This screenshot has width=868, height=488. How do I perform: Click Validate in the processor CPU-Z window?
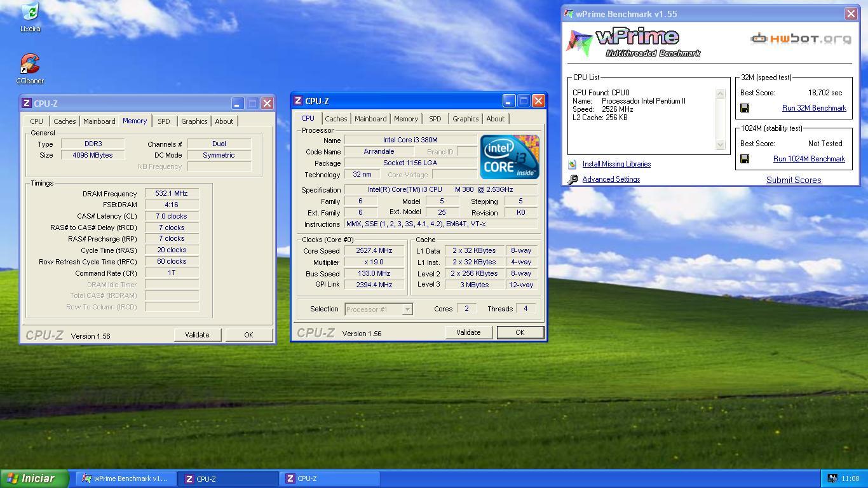coord(468,332)
